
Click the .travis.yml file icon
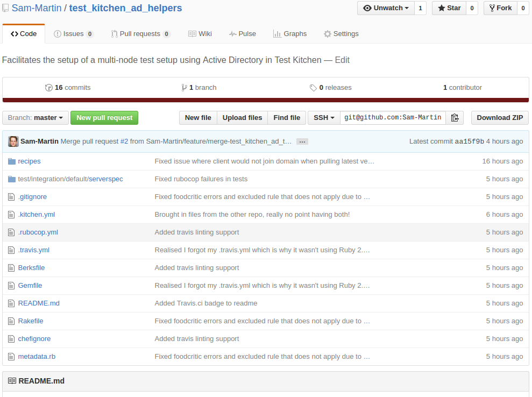coord(11,250)
